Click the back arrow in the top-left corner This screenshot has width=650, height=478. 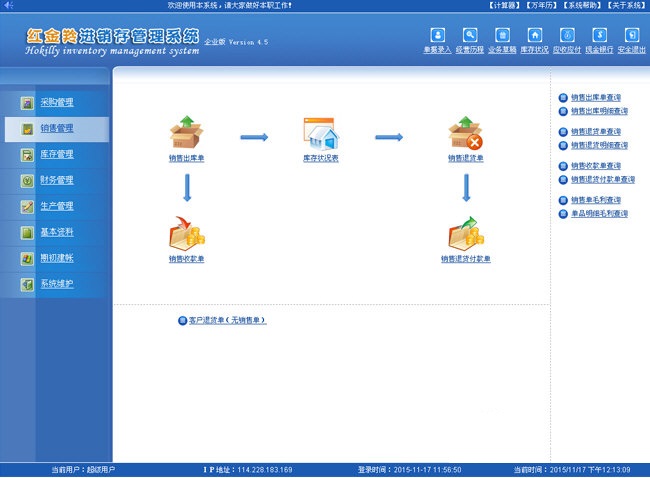8,5
